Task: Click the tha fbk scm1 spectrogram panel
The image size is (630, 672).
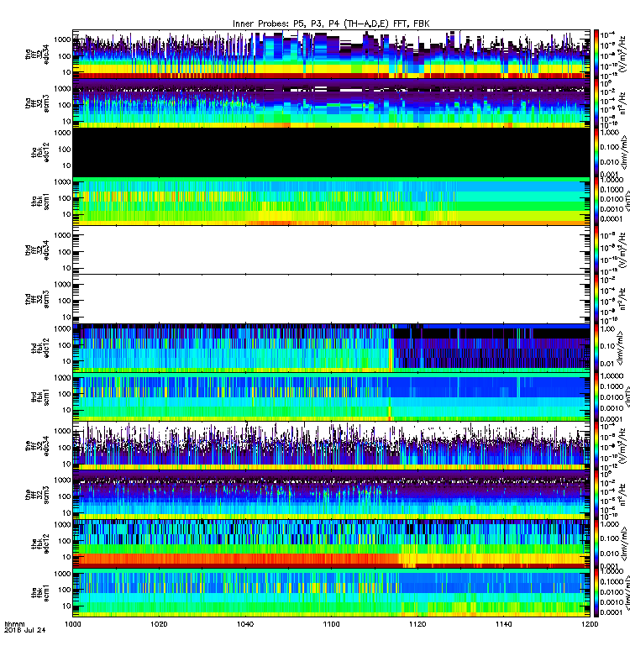Action: tap(331, 201)
